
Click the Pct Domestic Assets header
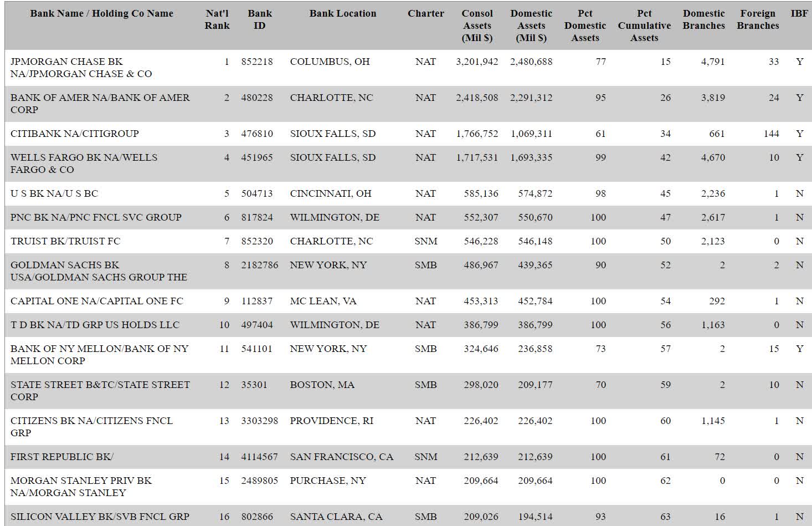click(585, 25)
